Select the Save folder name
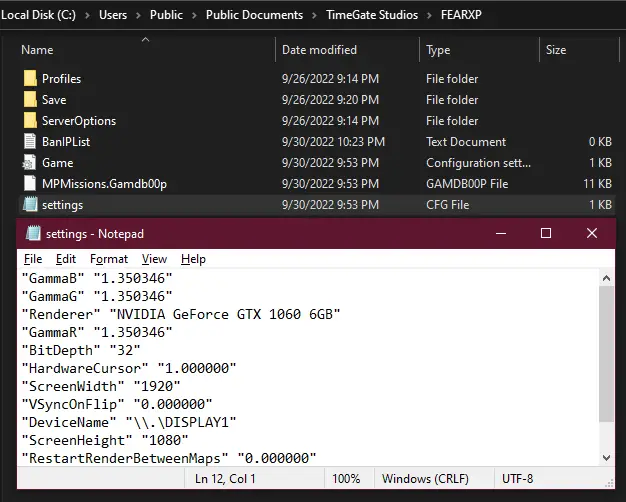This screenshot has height=502, width=626. coord(54,99)
